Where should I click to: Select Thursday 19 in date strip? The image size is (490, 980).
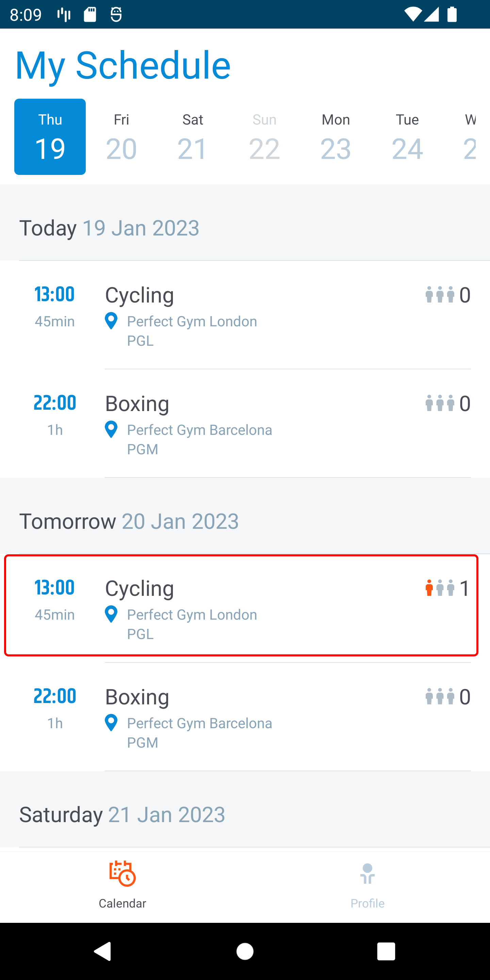50,137
